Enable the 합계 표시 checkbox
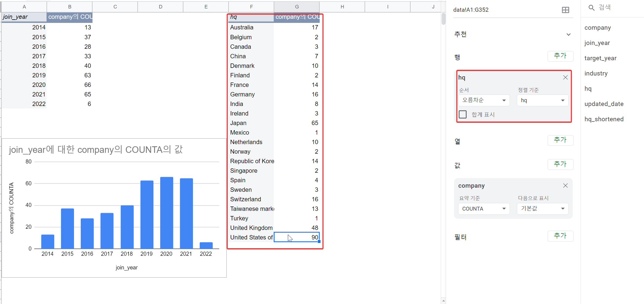644x304 pixels. [463, 114]
